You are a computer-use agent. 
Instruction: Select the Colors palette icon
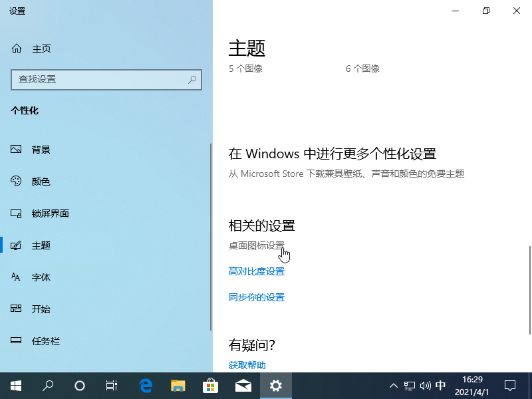point(17,182)
